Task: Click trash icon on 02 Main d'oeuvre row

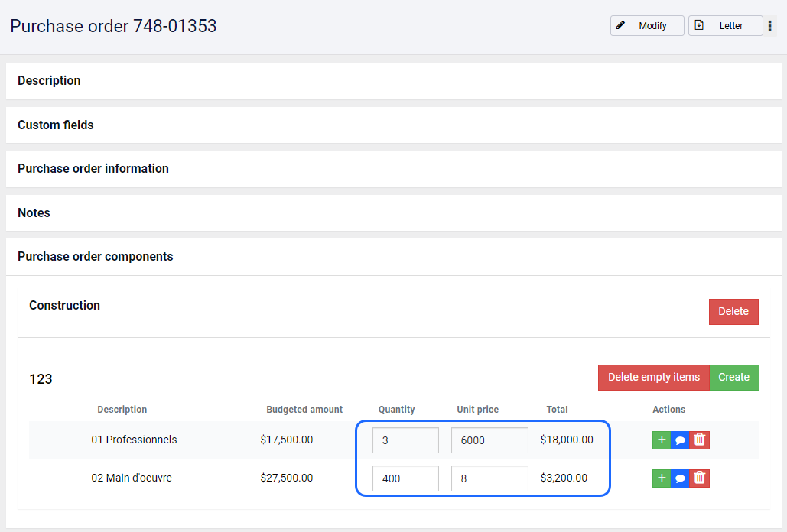Action: 699,478
